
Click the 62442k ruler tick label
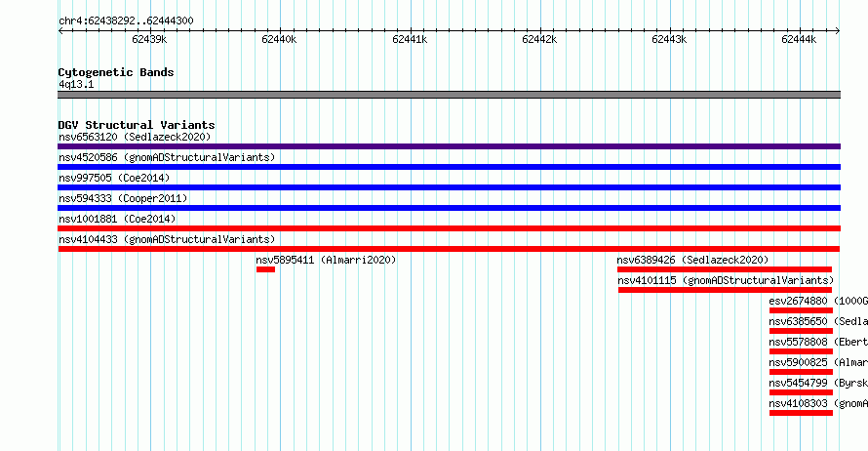pyautogui.click(x=539, y=39)
